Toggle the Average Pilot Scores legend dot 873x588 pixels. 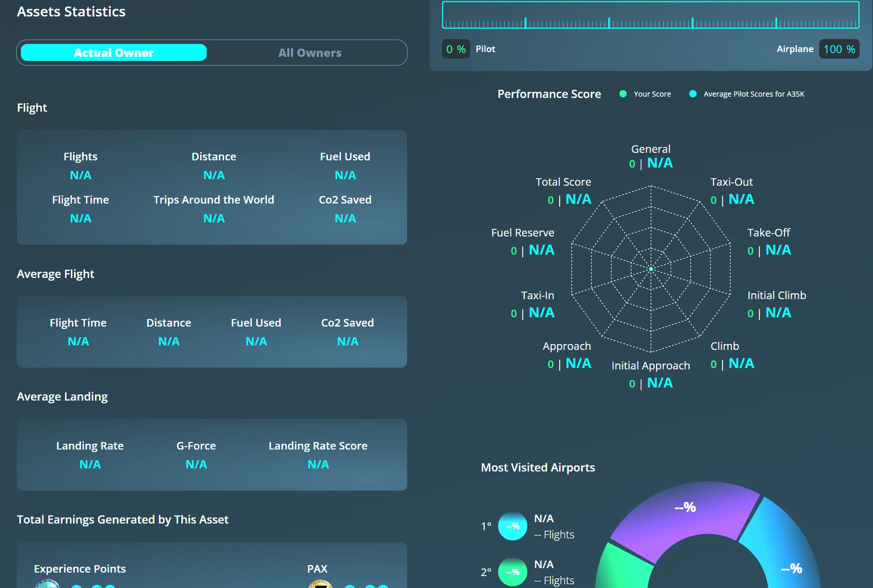[692, 94]
